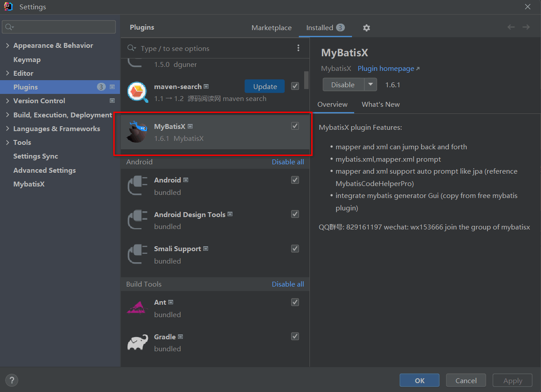Viewport: 541px width, 392px height.
Task: Toggle the Android plugin checkbox
Action: click(x=295, y=180)
